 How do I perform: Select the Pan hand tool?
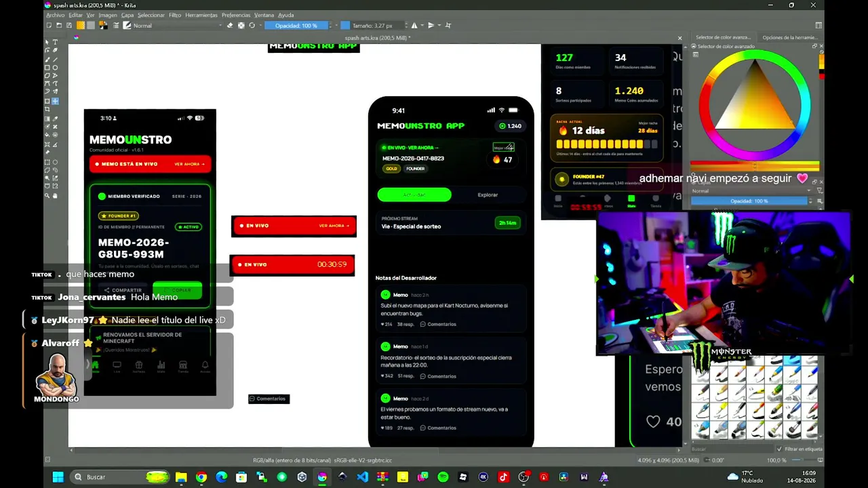click(55, 196)
